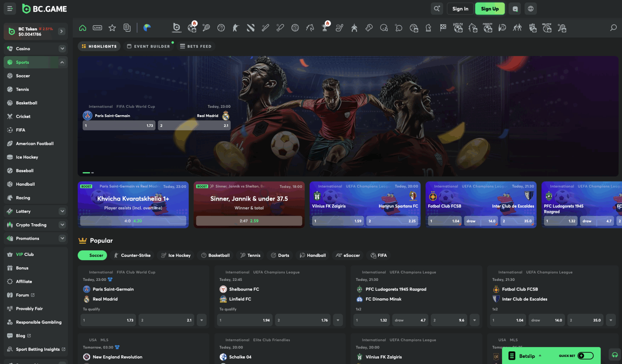
Task: Select the basketball icon in sport bar
Action: (x=221, y=28)
